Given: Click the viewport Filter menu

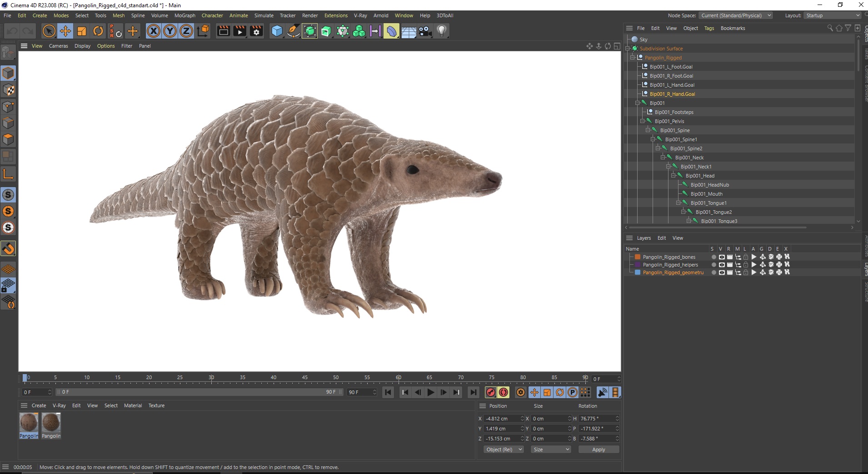Looking at the screenshot, I should click(x=127, y=46).
